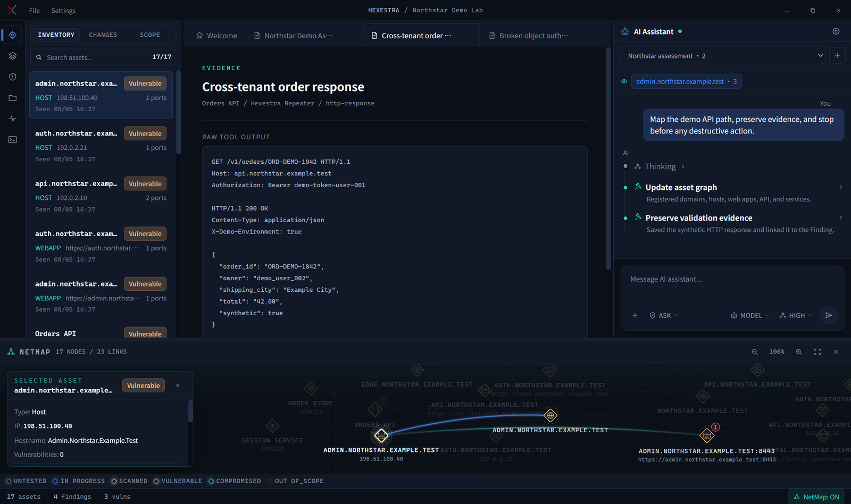Select the api.northstar.examp… host asset

point(101,196)
